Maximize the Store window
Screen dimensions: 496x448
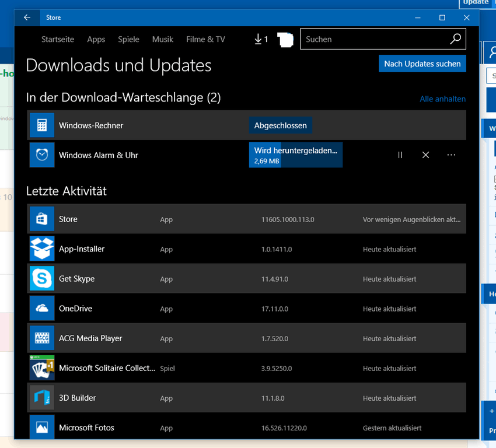[x=442, y=17]
